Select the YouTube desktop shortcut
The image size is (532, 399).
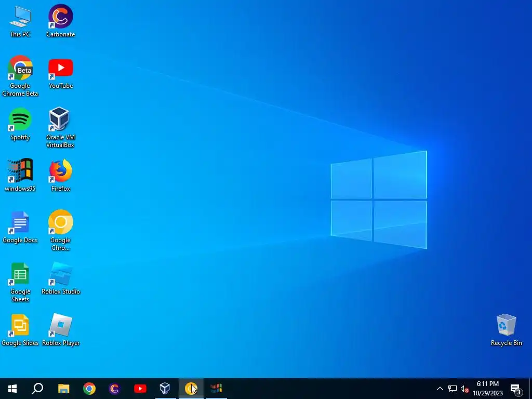(61, 73)
